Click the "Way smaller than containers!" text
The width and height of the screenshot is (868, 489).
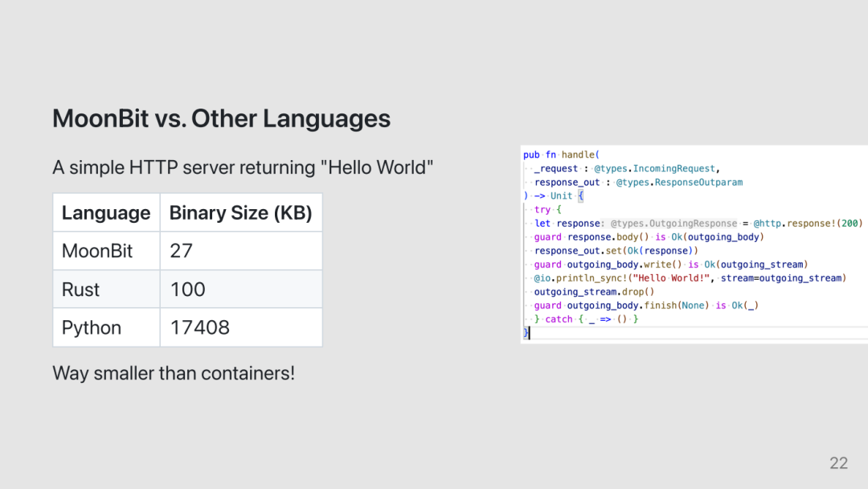click(174, 373)
